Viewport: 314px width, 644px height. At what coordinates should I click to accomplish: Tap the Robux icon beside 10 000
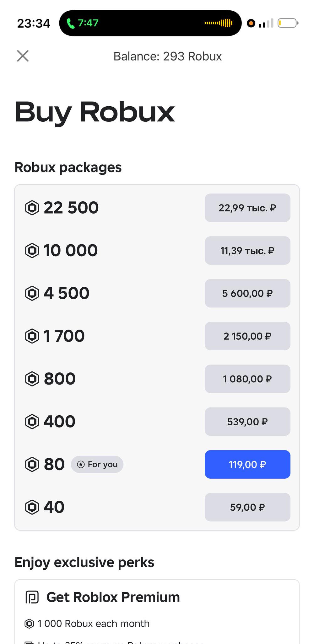click(x=32, y=250)
